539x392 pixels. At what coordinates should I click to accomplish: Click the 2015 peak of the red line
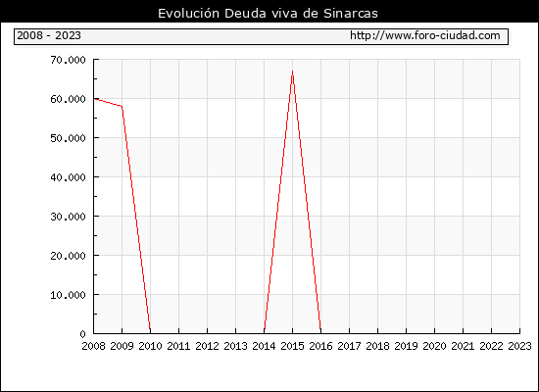[x=293, y=72]
